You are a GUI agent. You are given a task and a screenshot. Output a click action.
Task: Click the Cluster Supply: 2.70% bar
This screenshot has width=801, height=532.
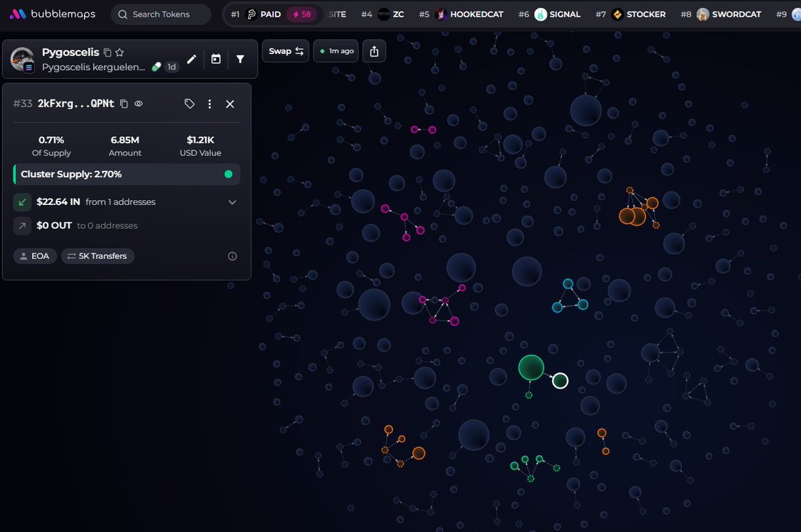coord(127,174)
